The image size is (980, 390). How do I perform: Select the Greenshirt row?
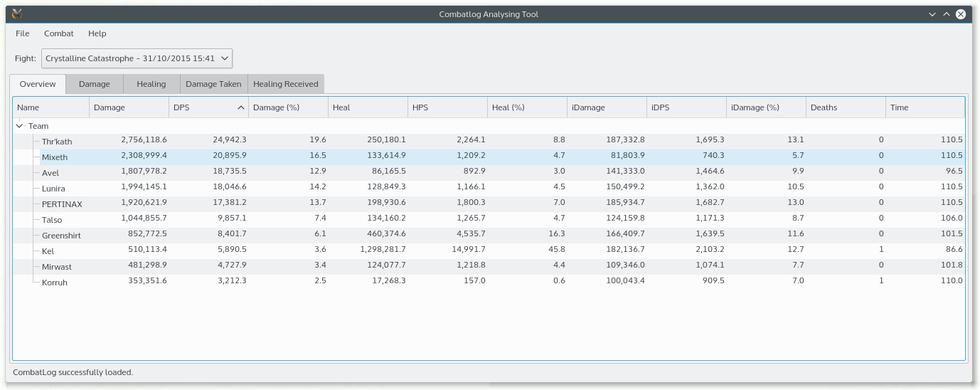(489, 235)
